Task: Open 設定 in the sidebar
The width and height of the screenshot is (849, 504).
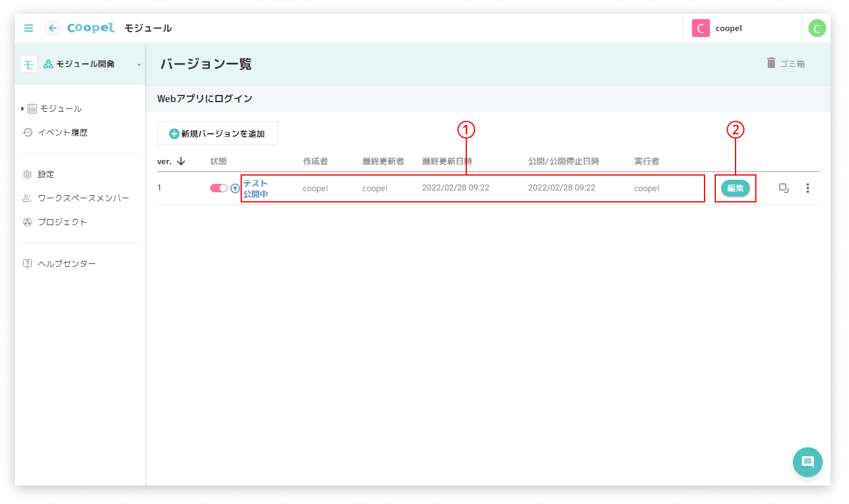Action: point(46,174)
